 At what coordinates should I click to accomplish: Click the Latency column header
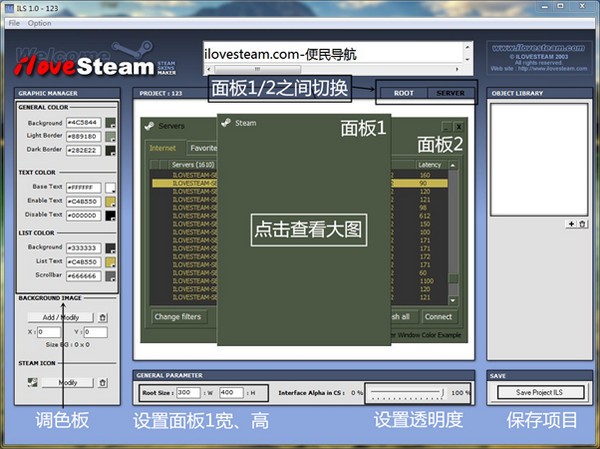[x=430, y=165]
